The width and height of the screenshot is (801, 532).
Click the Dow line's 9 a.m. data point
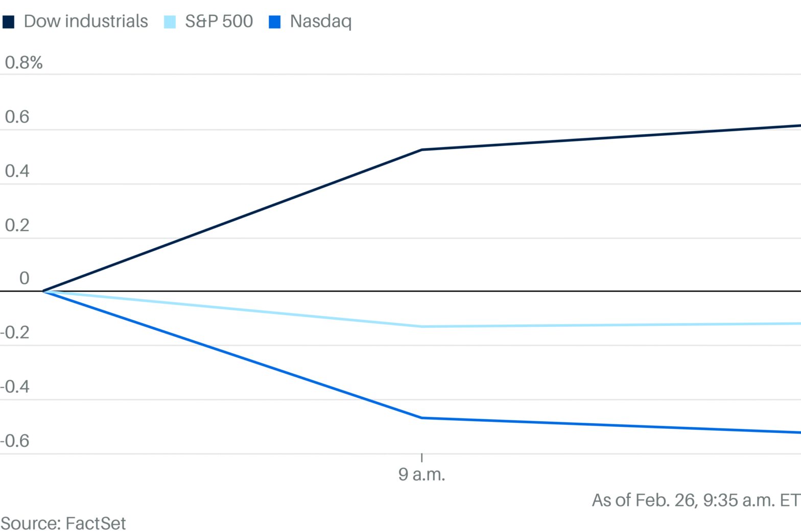(422, 150)
